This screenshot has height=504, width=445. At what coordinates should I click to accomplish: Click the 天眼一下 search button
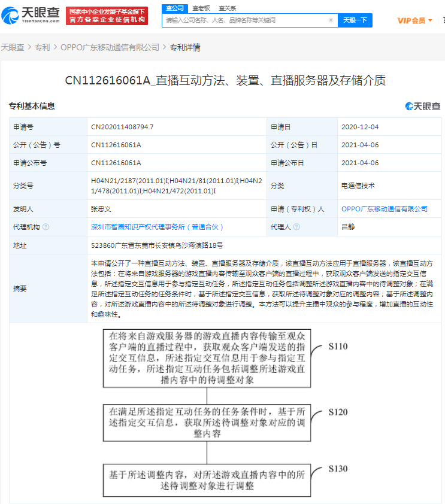point(355,20)
